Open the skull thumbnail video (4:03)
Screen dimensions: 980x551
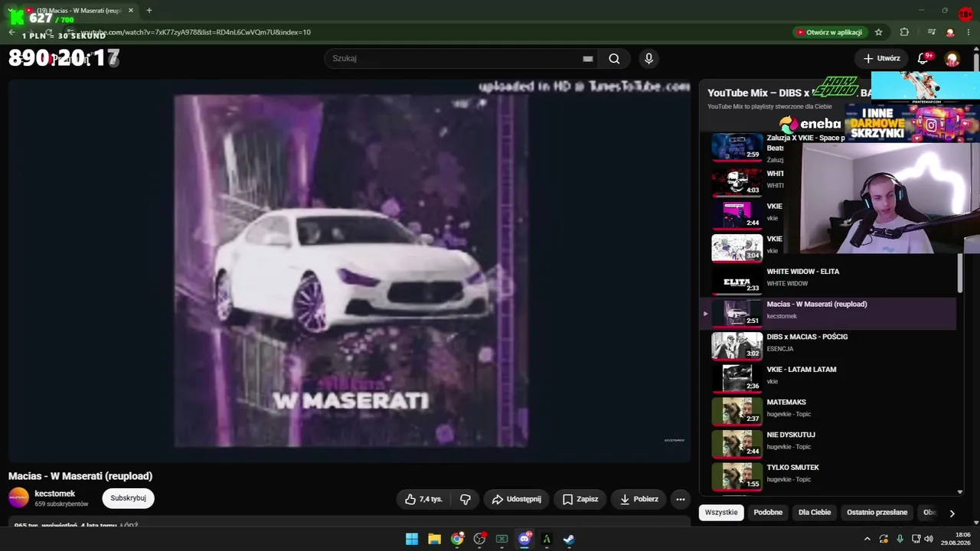737,182
